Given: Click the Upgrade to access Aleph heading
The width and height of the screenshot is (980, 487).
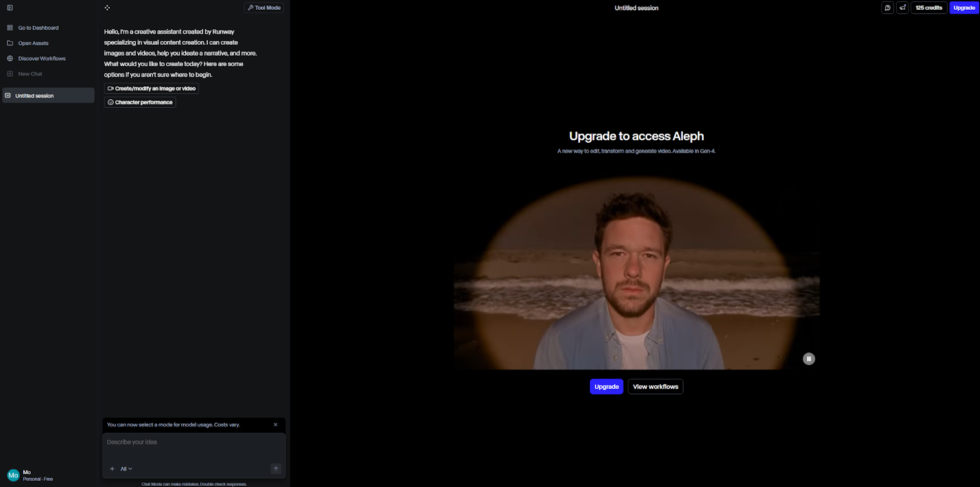Looking at the screenshot, I should 636,136.
